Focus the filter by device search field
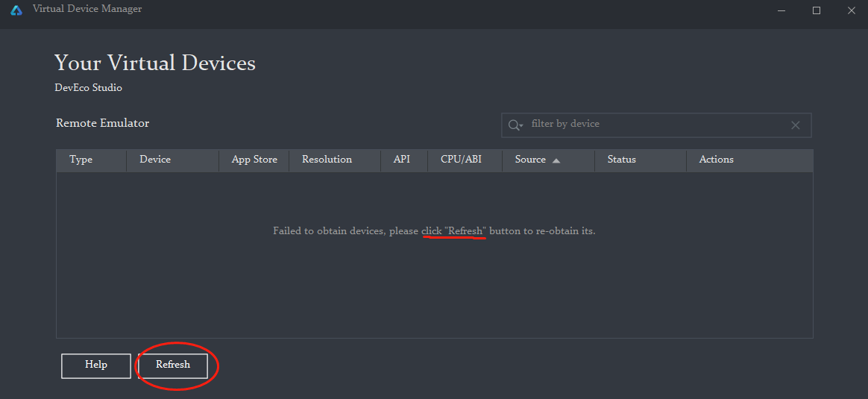 point(656,125)
